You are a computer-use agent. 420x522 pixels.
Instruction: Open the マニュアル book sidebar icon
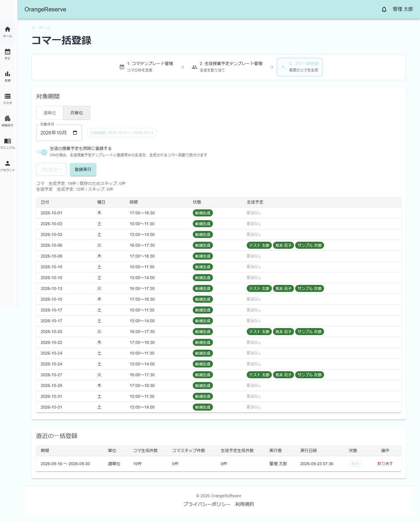click(8, 141)
